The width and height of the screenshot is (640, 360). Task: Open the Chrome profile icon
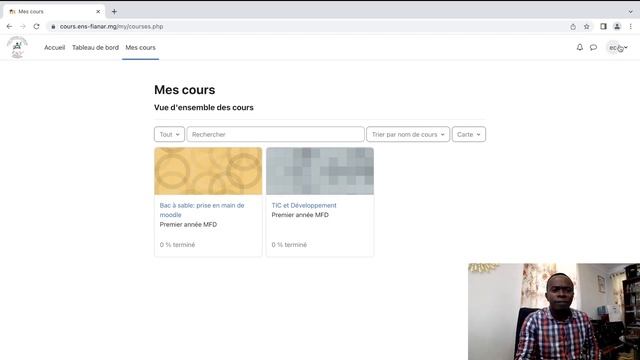click(617, 27)
